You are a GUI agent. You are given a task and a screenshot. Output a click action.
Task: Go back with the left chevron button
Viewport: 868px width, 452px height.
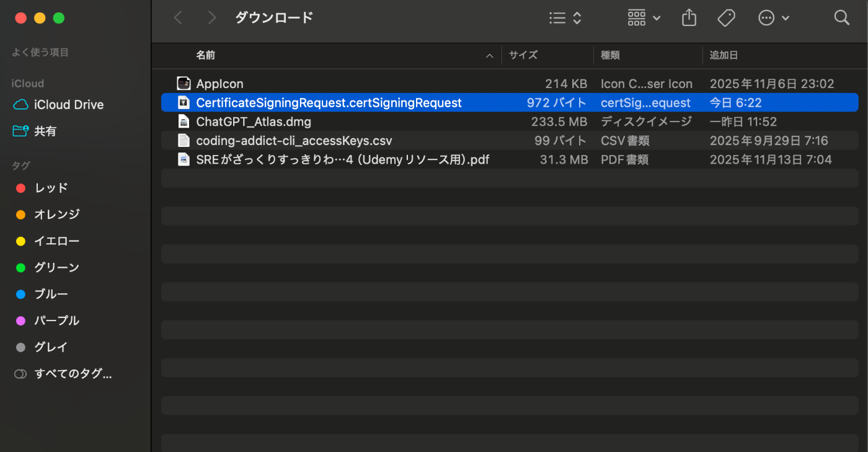[178, 18]
